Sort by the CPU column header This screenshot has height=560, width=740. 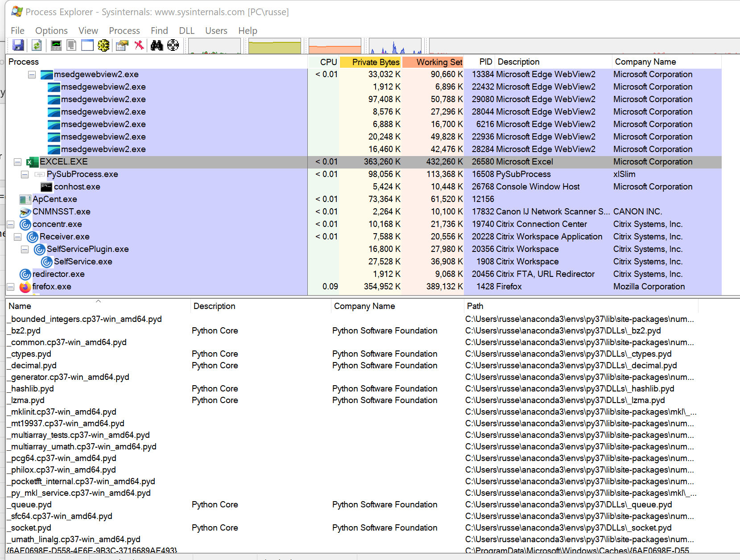click(324, 62)
